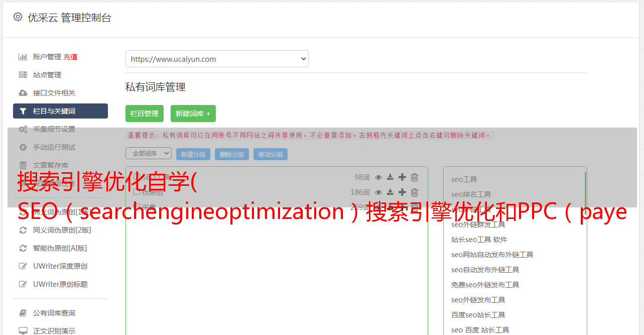
Task: Add keywords with the plus icon of the 伪原创 row
Action: pos(402,192)
